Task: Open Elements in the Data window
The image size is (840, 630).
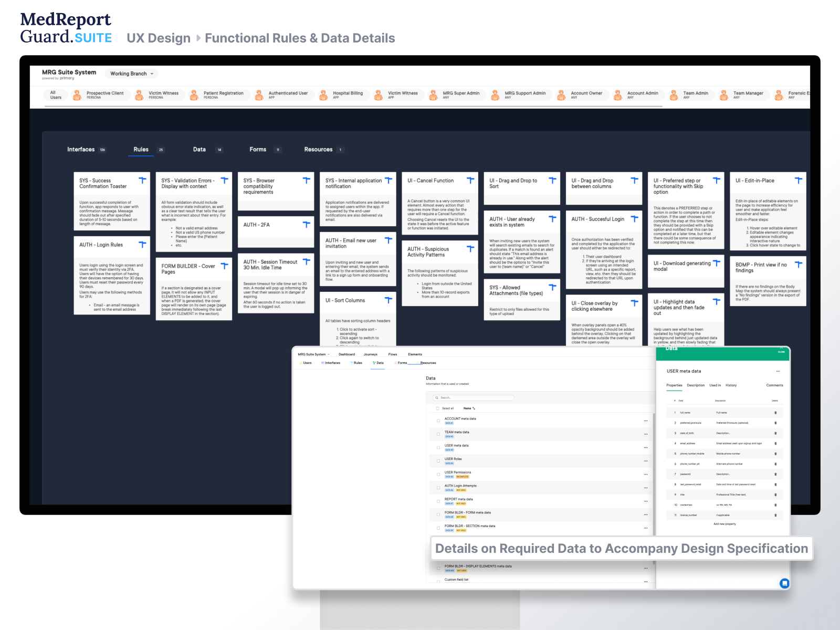Action: pos(415,354)
